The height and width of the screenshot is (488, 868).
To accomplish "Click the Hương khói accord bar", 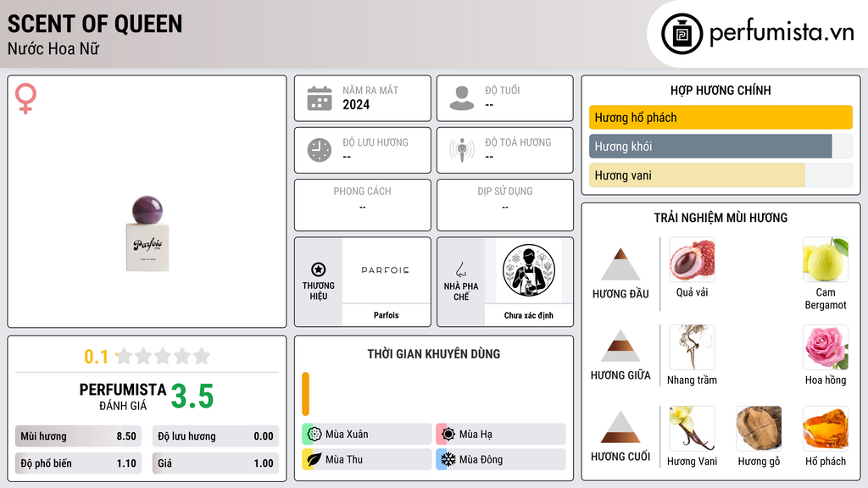I will point(721,146).
